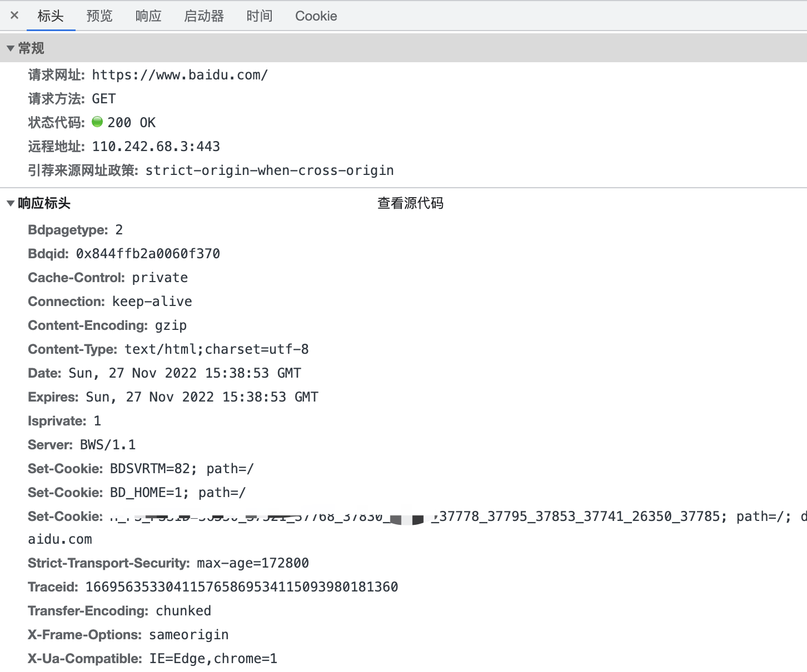Viewport: 807px width, 672px height.
Task: Click the X-Frame-Options sameorigin value
Action: coord(189,635)
